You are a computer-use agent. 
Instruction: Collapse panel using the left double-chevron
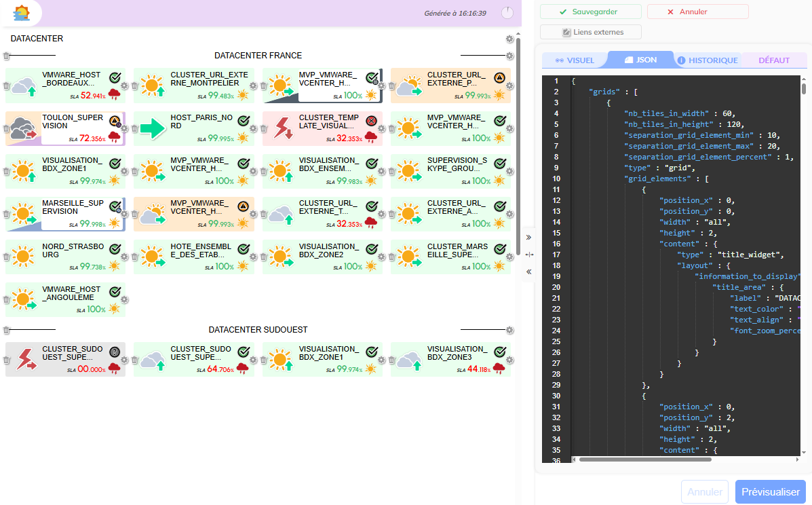(x=529, y=272)
